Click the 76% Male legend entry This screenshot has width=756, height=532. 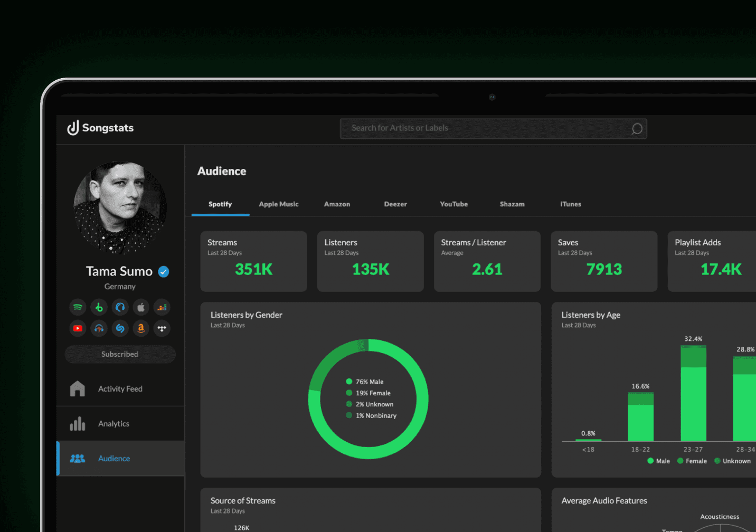365,382
